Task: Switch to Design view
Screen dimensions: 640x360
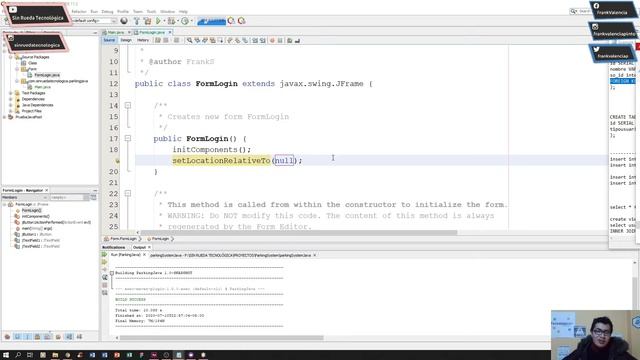Action: coord(126,40)
